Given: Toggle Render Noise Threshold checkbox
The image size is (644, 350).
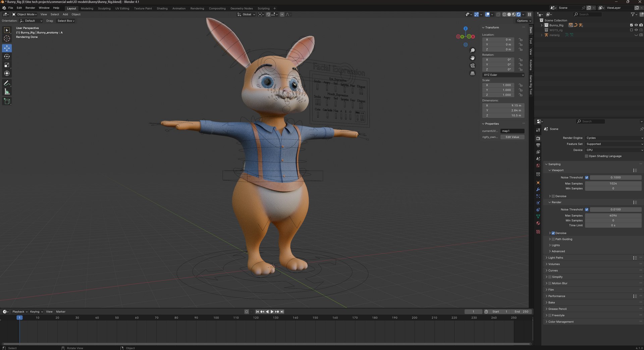Looking at the screenshot, I should (587, 210).
